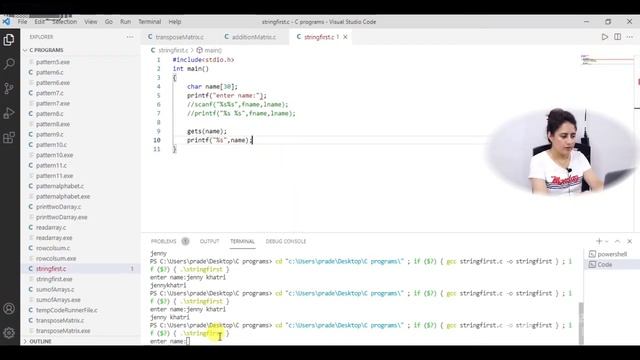Collapse the C PROGRAMS folder section
The image size is (640, 360).
coord(46,50)
